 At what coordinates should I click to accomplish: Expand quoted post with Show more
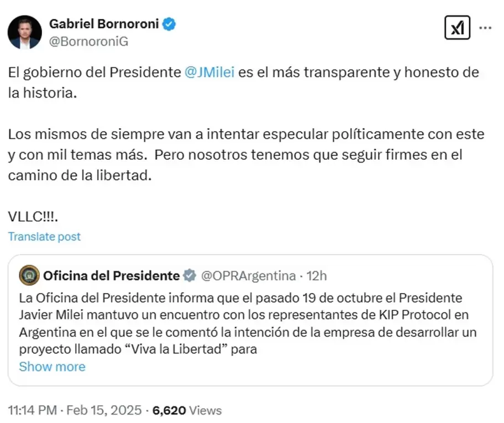click(x=52, y=367)
